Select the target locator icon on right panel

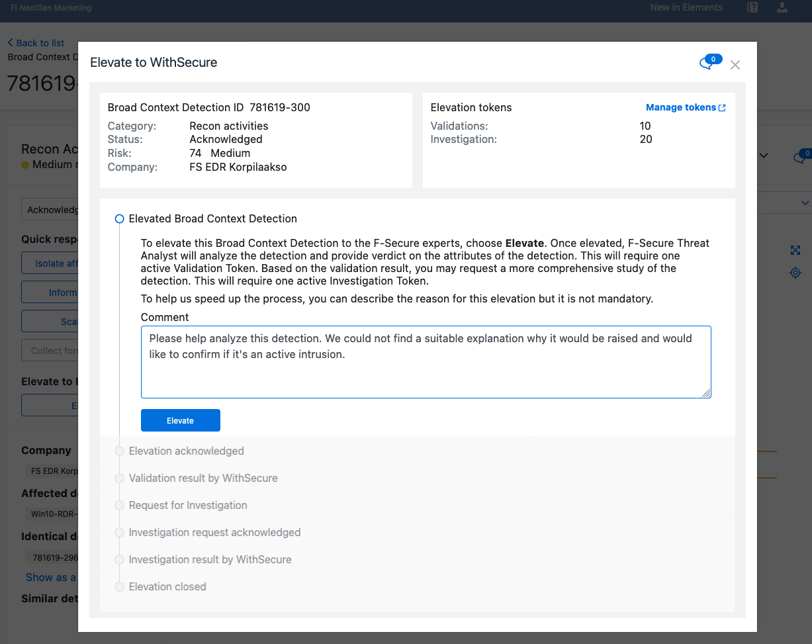point(795,273)
